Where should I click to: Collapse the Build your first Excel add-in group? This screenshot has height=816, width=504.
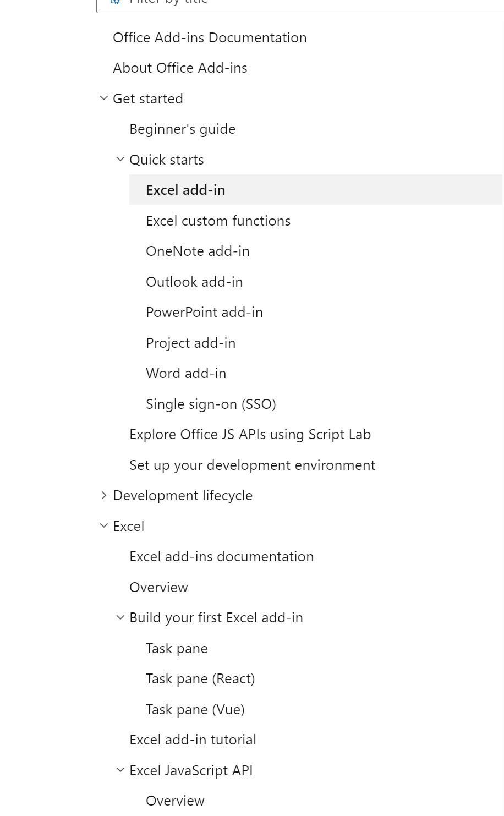click(120, 617)
